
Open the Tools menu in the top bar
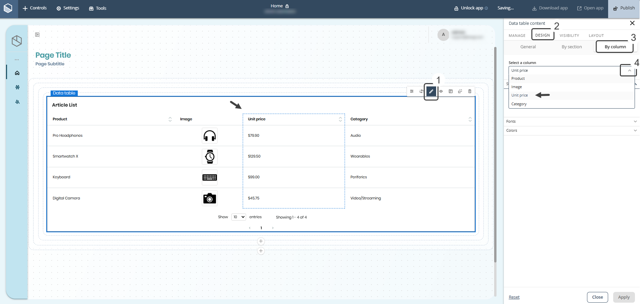[98, 8]
